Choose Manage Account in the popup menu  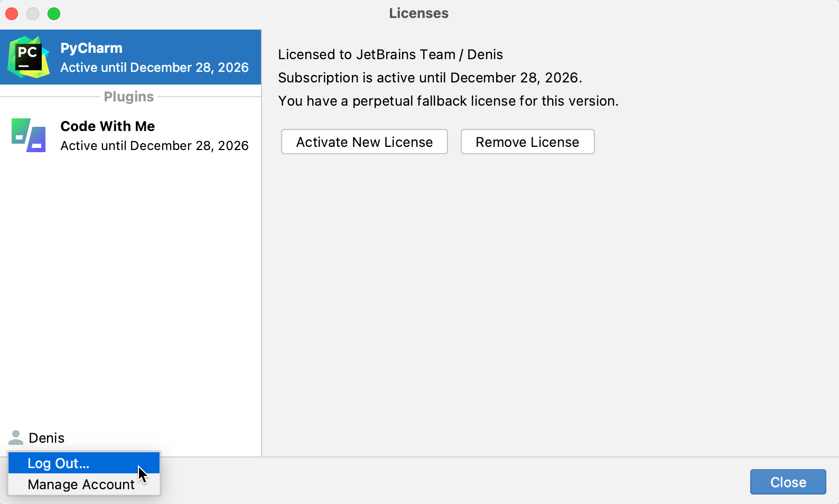84,484
